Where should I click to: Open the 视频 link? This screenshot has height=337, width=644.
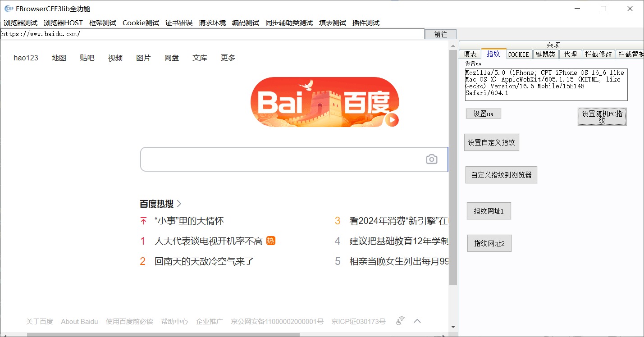pyautogui.click(x=115, y=58)
